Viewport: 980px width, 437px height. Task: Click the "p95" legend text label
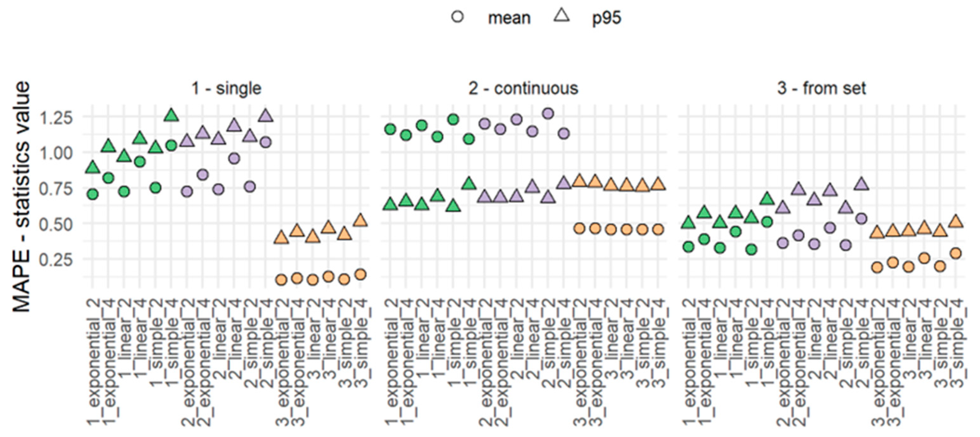pyautogui.click(x=606, y=18)
